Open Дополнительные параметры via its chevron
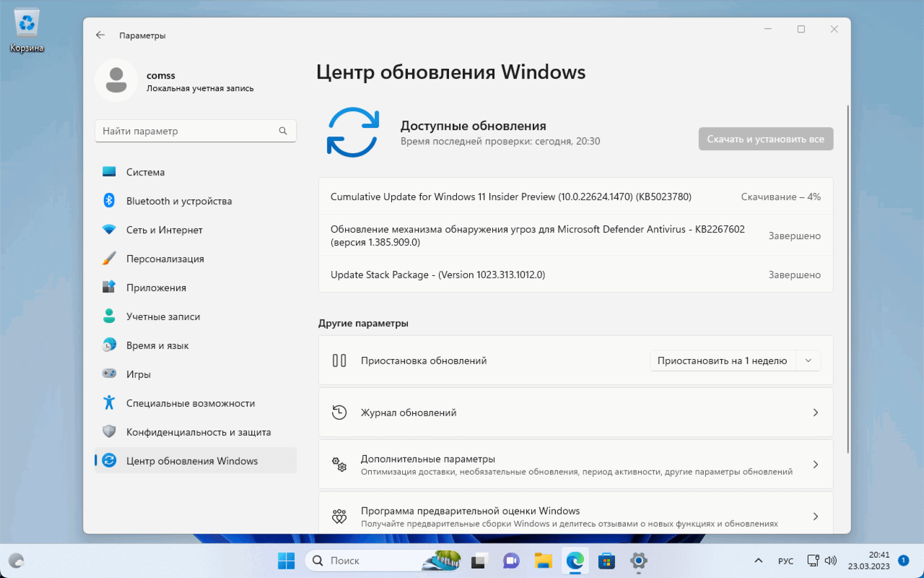The width and height of the screenshot is (924, 578). pyautogui.click(x=816, y=465)
